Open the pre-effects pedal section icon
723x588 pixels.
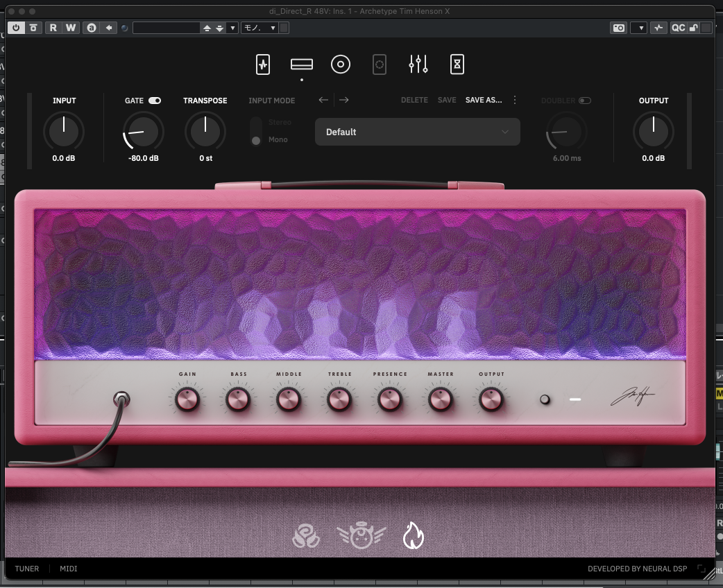pos(263,64)
